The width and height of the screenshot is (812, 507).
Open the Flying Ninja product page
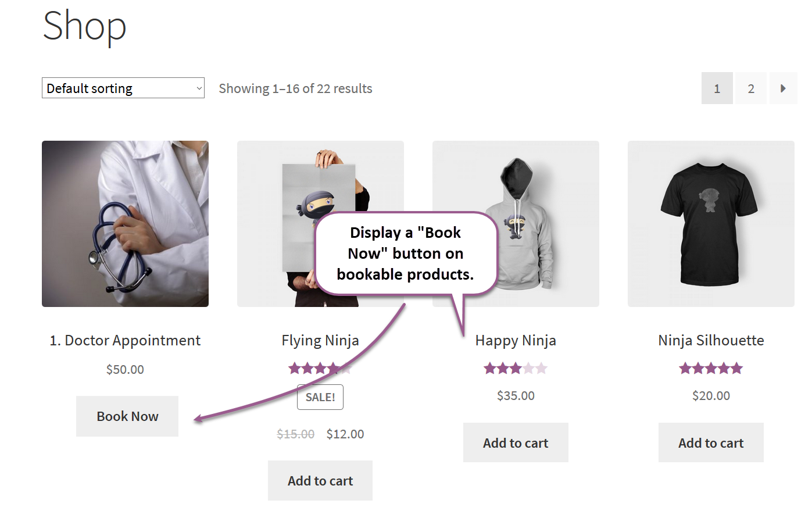320,340
